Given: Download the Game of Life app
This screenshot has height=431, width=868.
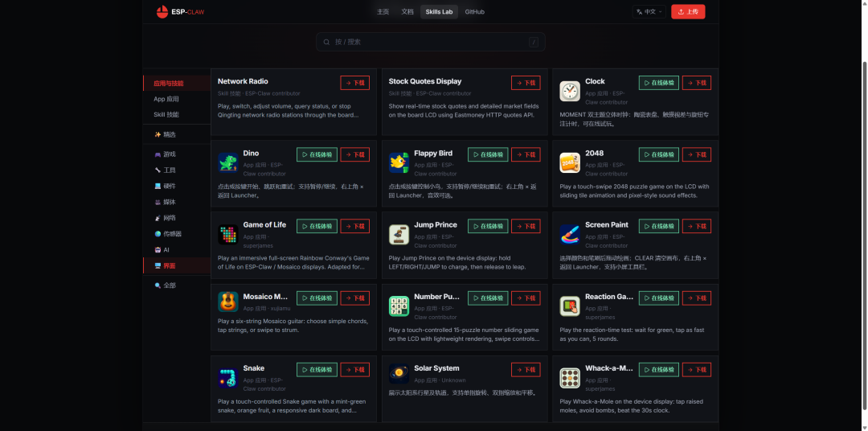Looking at the screenshot, I should [355, 226].
